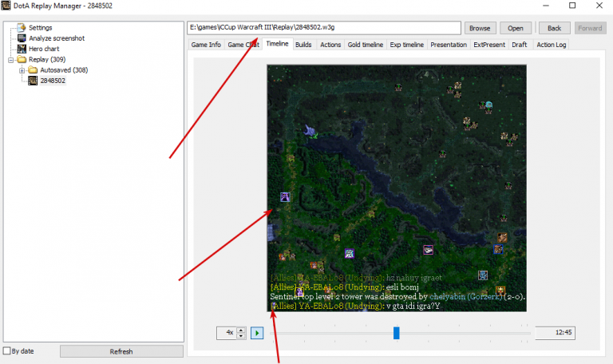Switch to the Exp timeline tab
Viewport: 613px width, 364px height.
pyautogui.click(x=406, y=45)
